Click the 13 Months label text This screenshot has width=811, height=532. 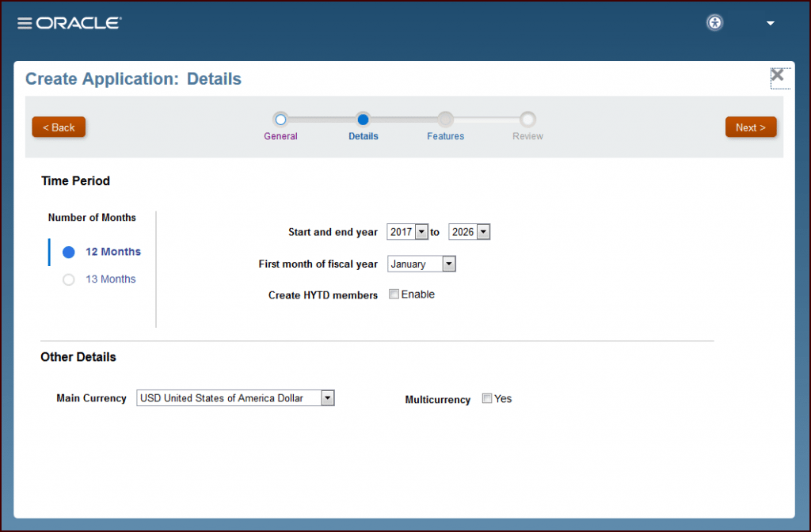[x=111, y=279]
